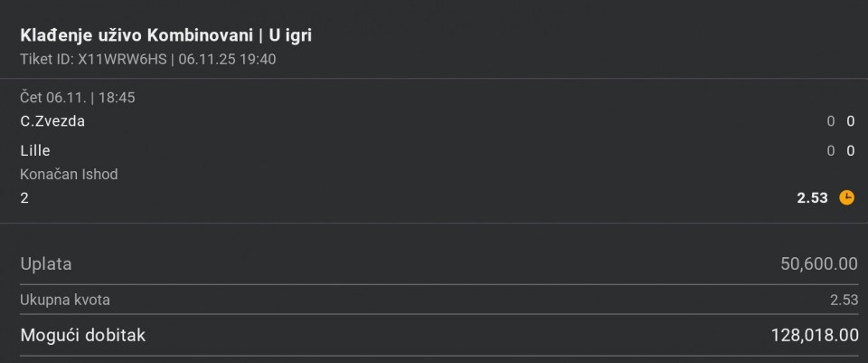Click the Uplata label

[46, 264]
